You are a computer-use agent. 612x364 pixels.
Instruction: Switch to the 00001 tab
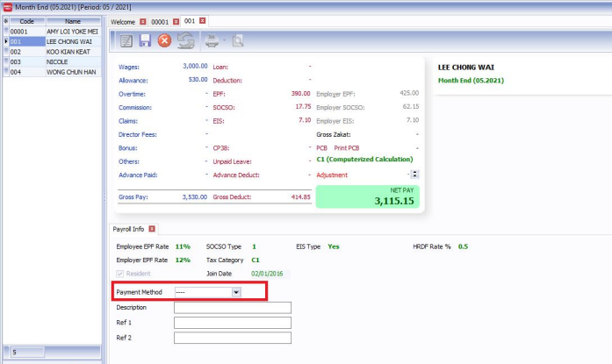[x=160, y=20]
